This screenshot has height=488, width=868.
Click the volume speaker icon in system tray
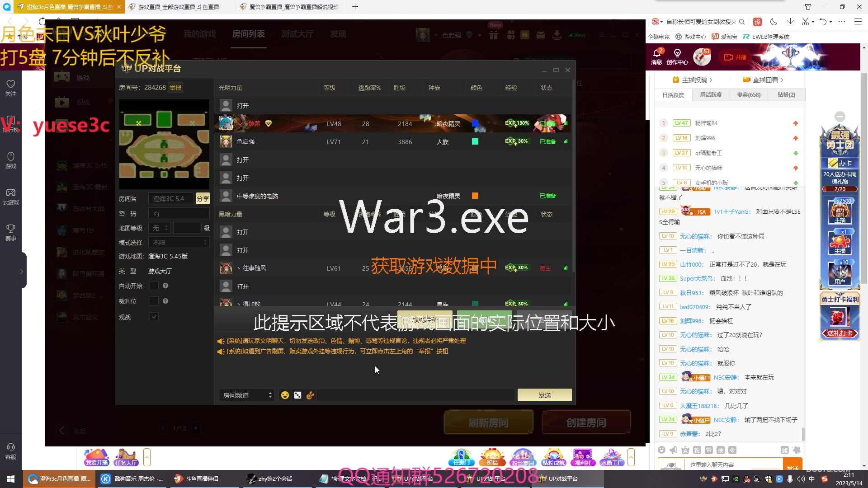[x=801, y=479]
